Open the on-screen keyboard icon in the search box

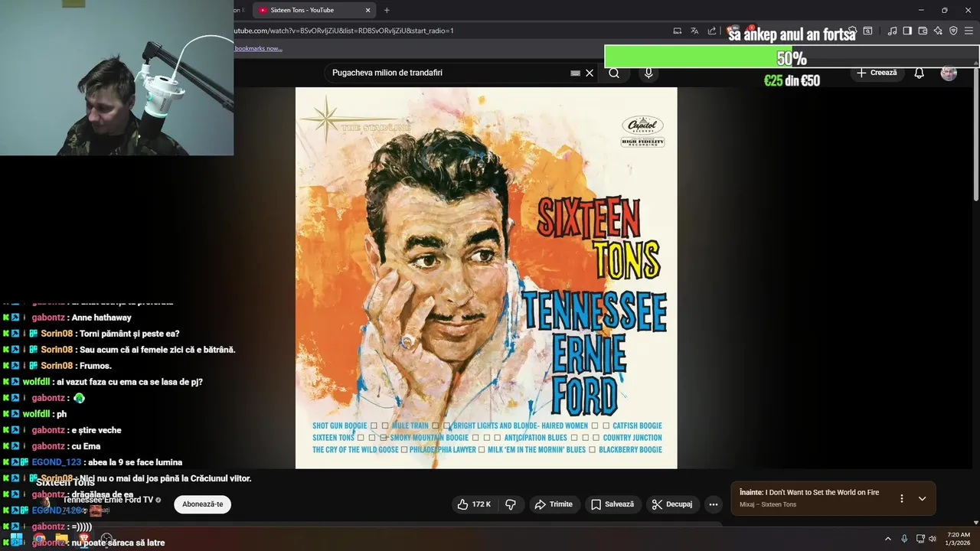point(575,73)
